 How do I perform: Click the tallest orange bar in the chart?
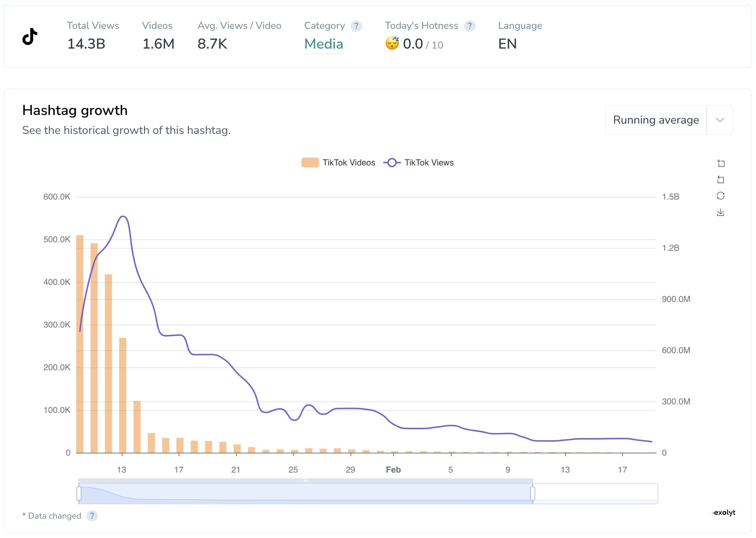point(80,344)
